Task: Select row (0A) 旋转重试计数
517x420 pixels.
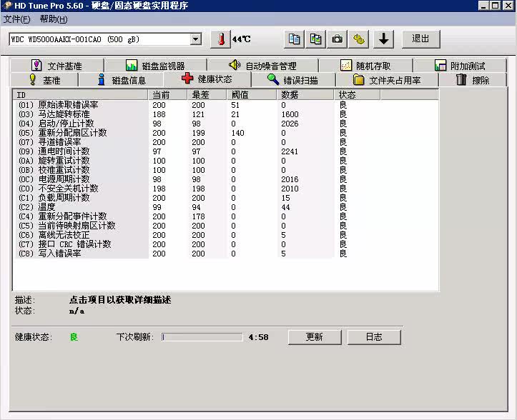Action: pyautogui.click(x=226, y=161)
